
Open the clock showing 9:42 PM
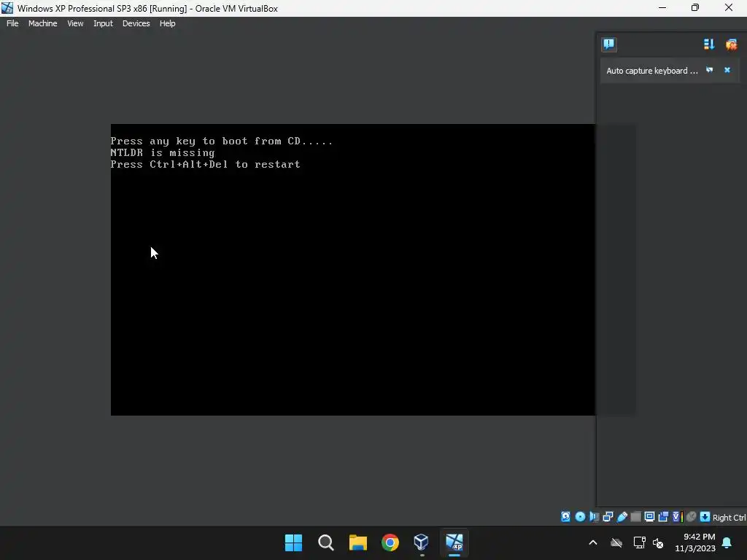tap(695, 542)
